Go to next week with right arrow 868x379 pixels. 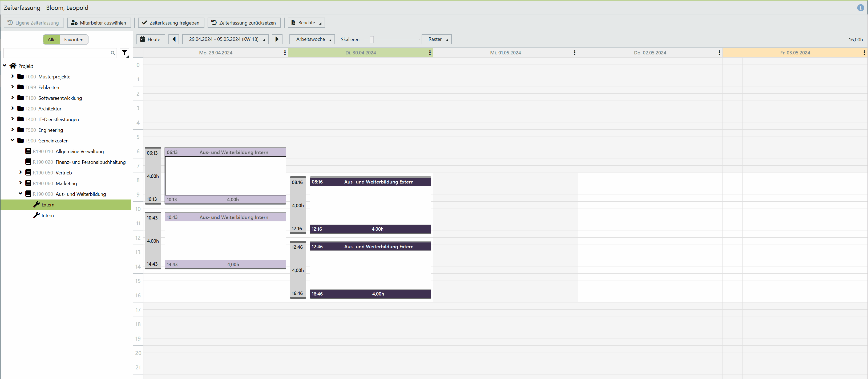(x=277, y=39)
